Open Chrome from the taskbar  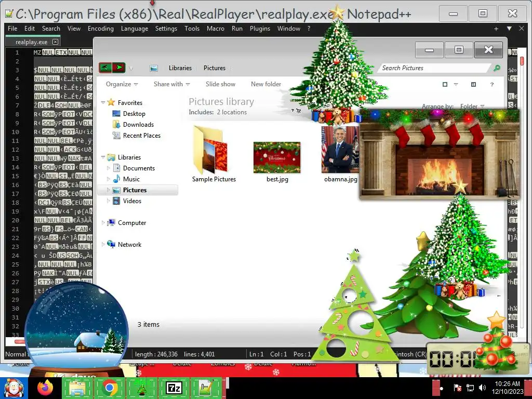pos(109,388)
